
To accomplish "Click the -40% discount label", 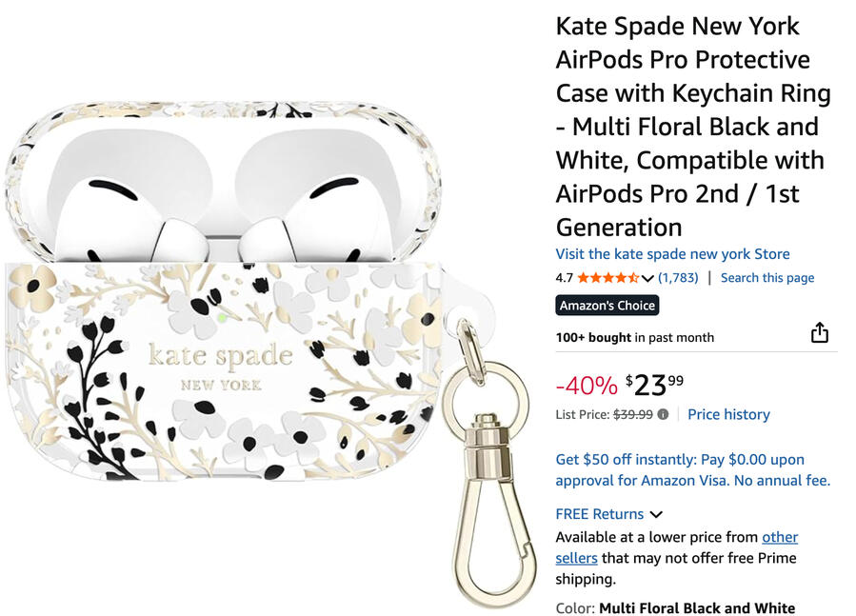I will pos(587,386).
